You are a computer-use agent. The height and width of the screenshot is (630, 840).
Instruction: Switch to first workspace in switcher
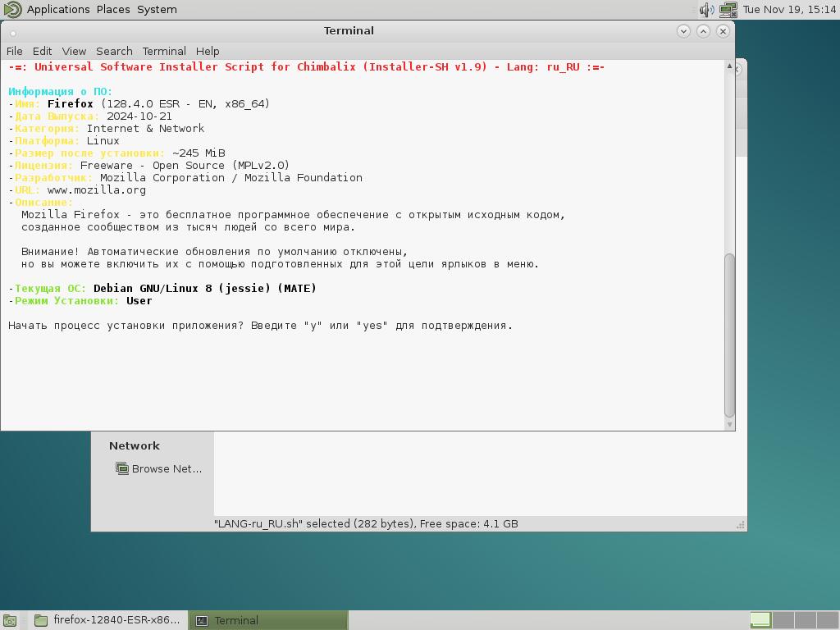coord(760,620)
